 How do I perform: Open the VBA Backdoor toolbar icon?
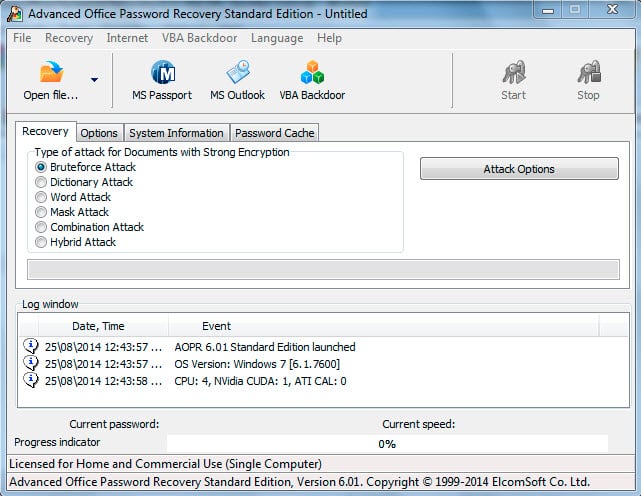point(312,72)
